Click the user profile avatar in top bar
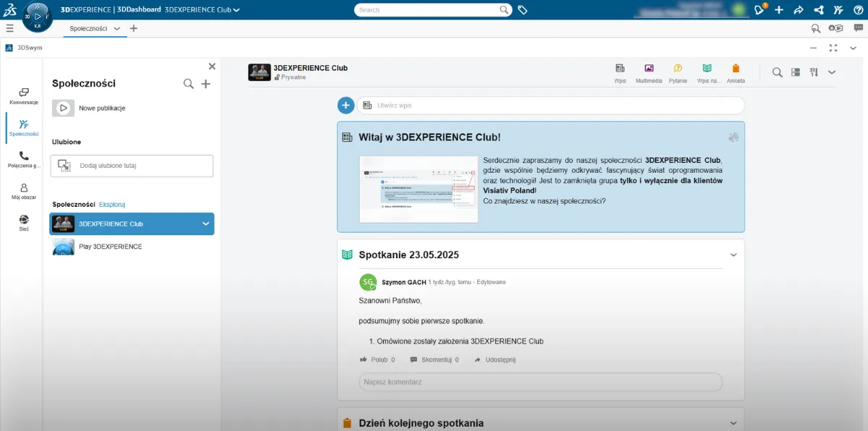This screenshot has width=868, height=431. pos(738,10)
